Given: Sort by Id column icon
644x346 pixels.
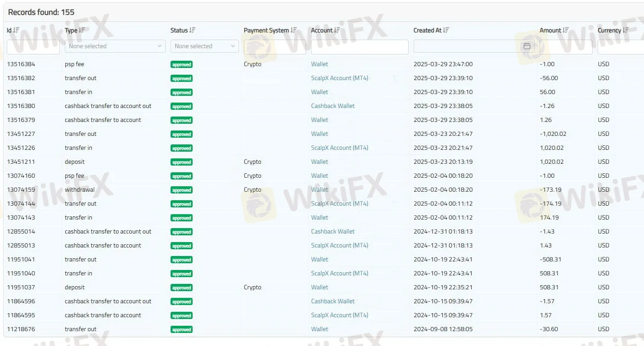Looking at the screenshot, I should coord(16,30).
